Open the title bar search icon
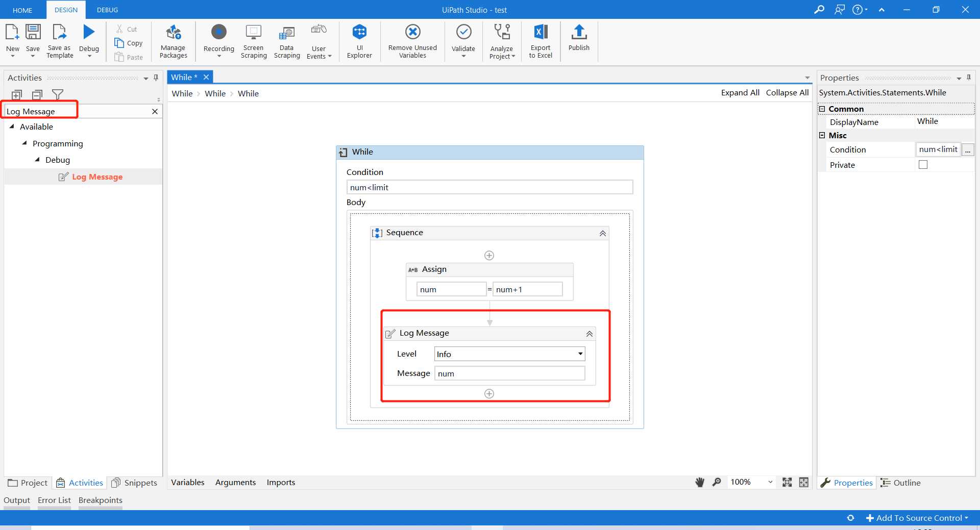The width and height of the screenshot is (980, 530). click(x=819, y=10)
